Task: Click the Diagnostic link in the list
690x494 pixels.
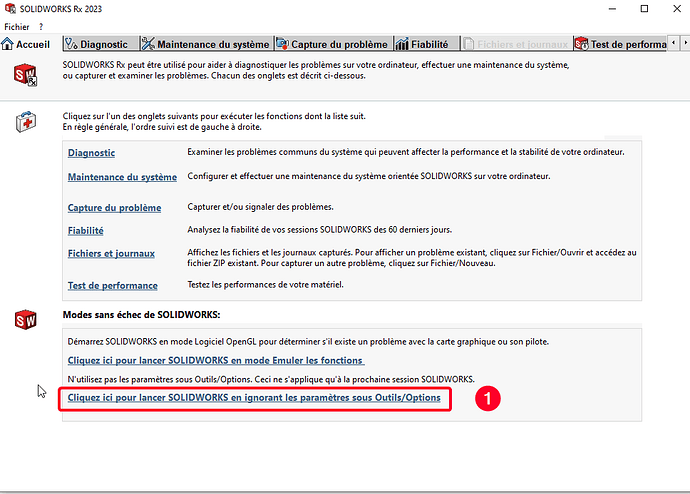Action: click(x=91, y=153)
